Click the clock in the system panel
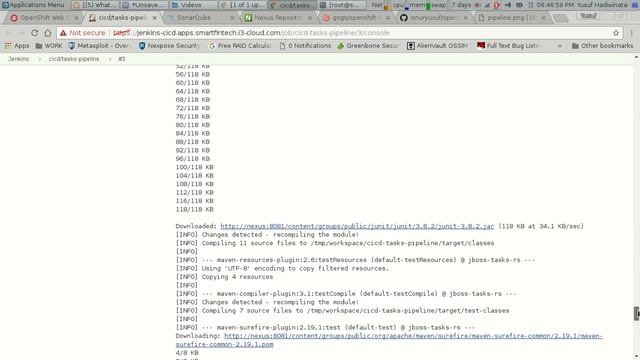Viewport: 640px width, 360px height. tap(556, 5)
